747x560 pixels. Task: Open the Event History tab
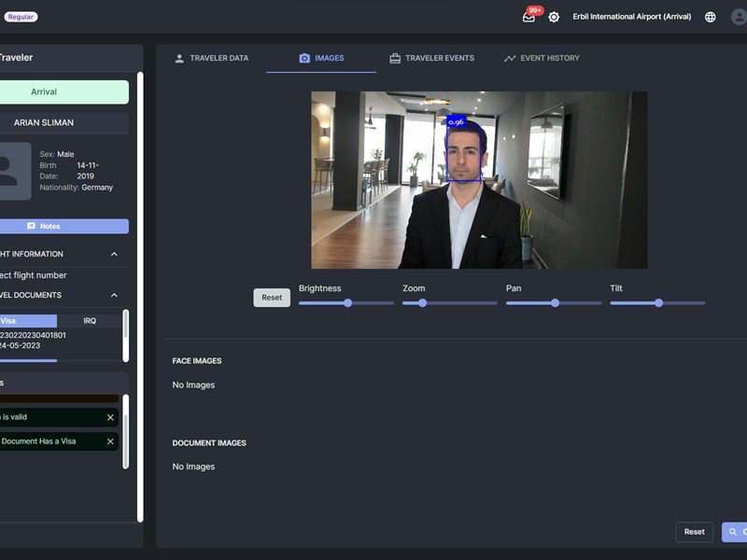pos(542,58)
